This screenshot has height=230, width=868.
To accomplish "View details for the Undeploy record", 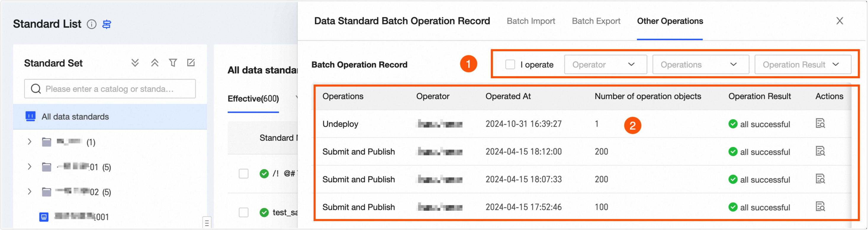I will [x=820, y=123].
